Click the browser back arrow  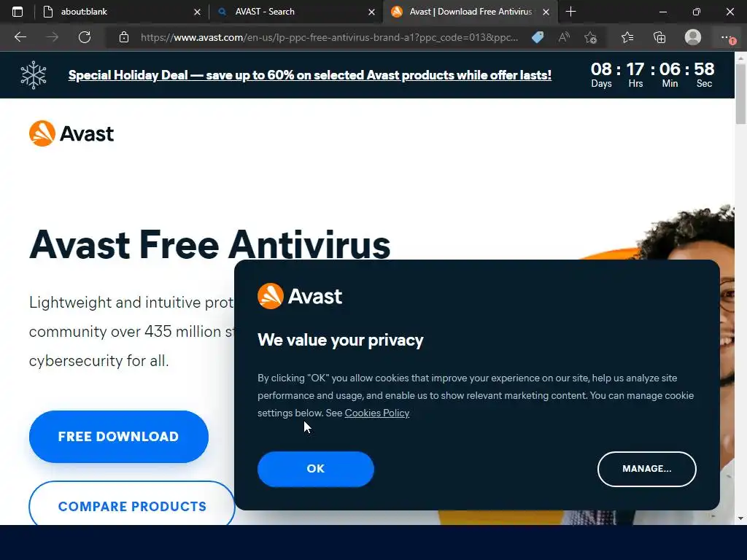[20, 37]
